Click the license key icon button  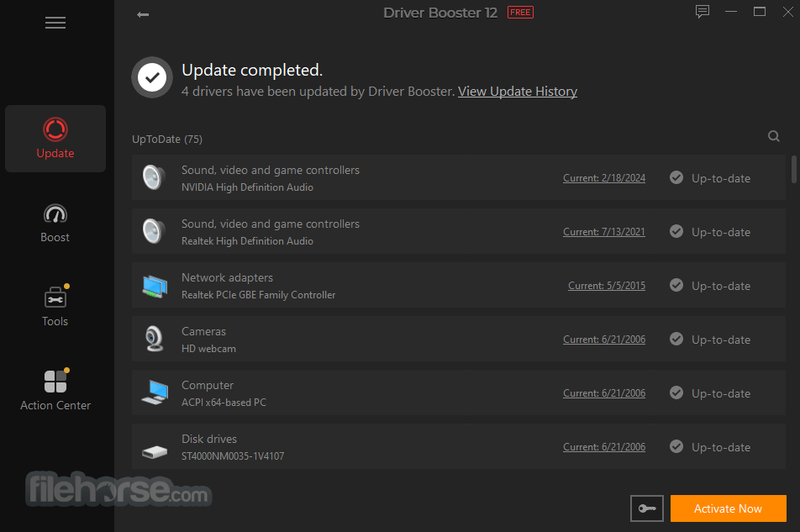point(647,508)
